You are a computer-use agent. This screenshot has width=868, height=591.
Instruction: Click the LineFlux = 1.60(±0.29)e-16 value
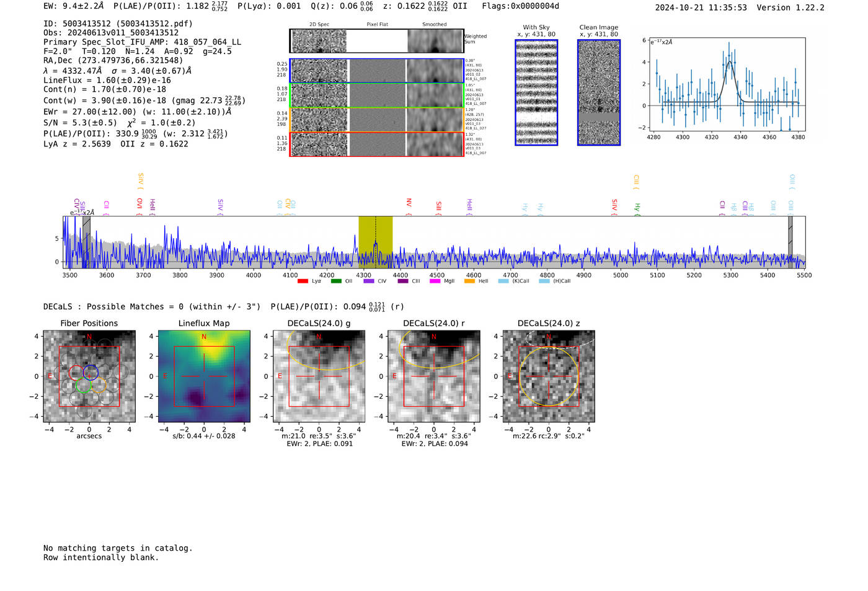107,80
